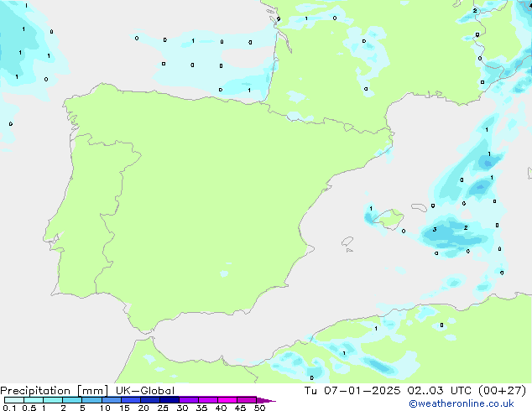Click the 30–35 mm purple legend box
This screenshot has width=532, height=411.
click(189, 400)
